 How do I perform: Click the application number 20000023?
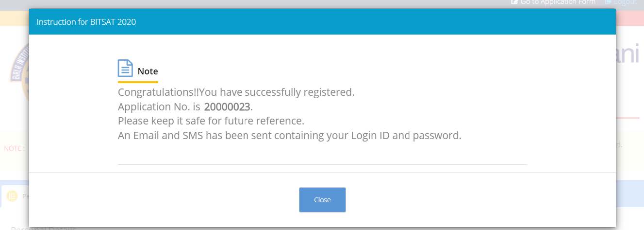coord(227,106)
